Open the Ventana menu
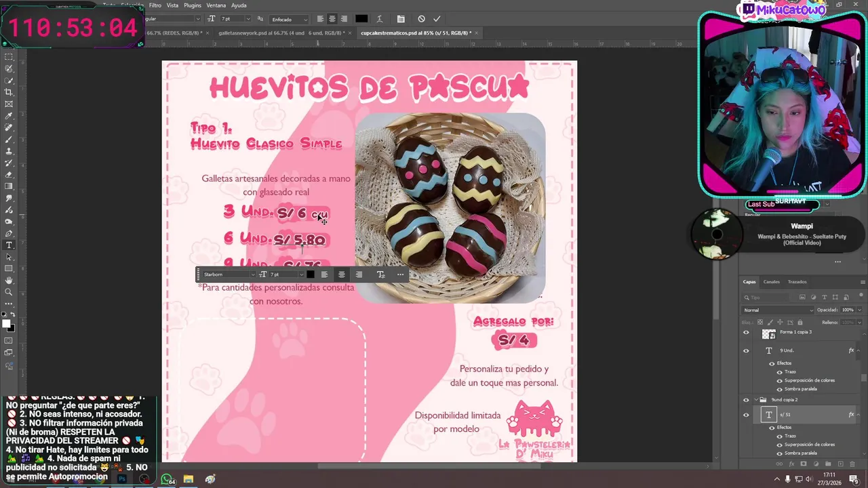The width and height of the screenshot is (868, 488). pyautogui.click(x=216, y=5)
